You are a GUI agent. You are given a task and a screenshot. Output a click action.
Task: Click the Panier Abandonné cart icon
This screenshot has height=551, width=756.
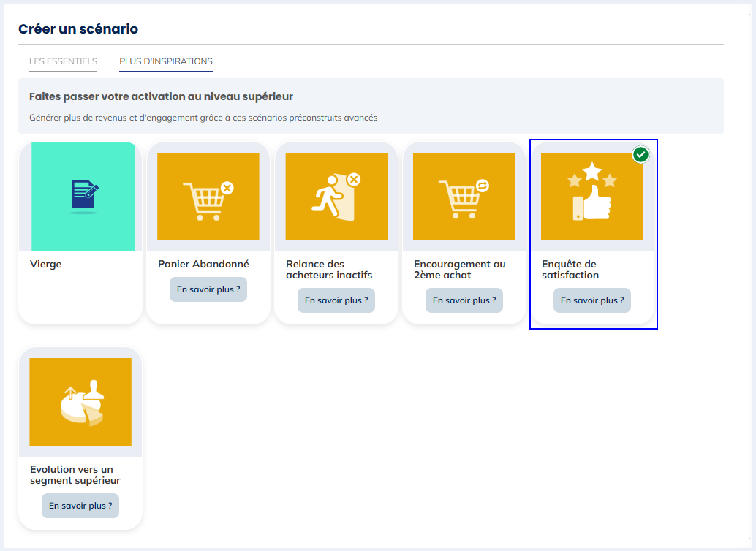[x=208, y=197]
